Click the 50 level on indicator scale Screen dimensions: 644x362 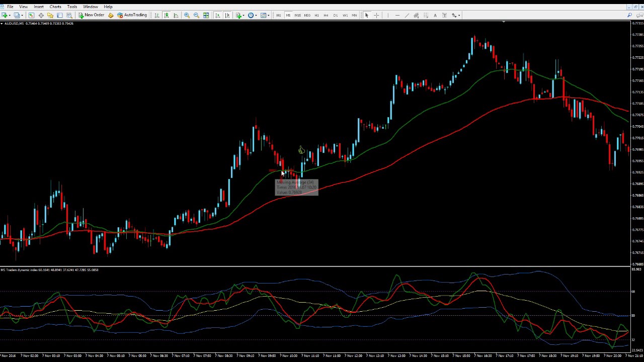pos(633,316)
